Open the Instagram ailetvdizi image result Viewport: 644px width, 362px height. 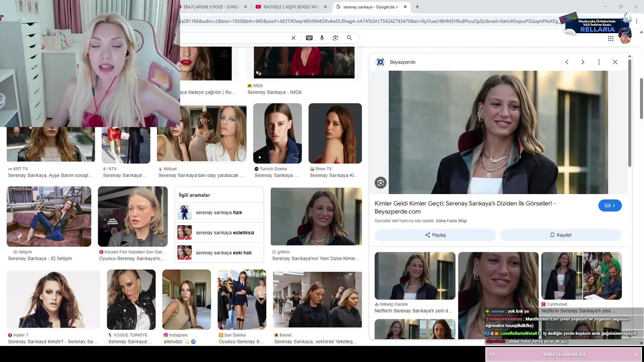pos(187,300)
